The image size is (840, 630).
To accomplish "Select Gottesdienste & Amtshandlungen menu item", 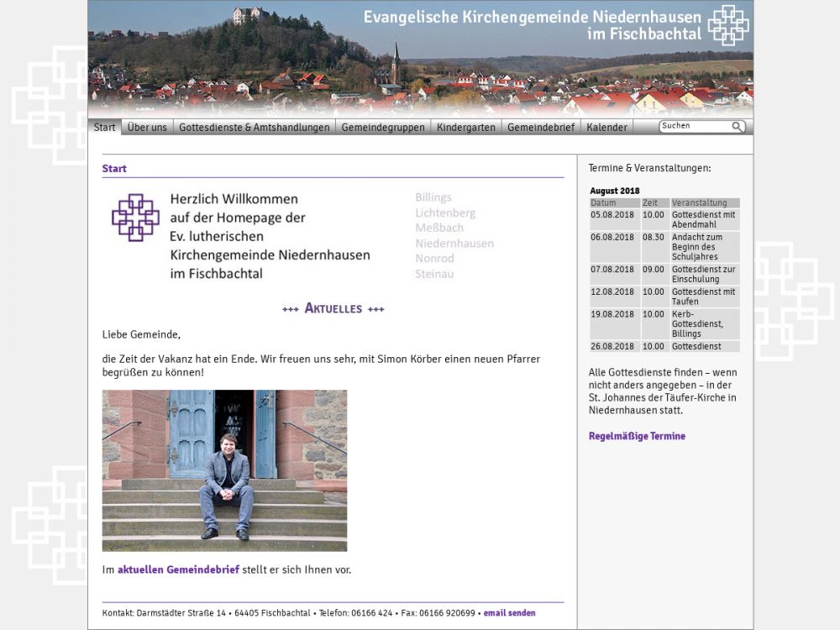I will click(254, 128).
